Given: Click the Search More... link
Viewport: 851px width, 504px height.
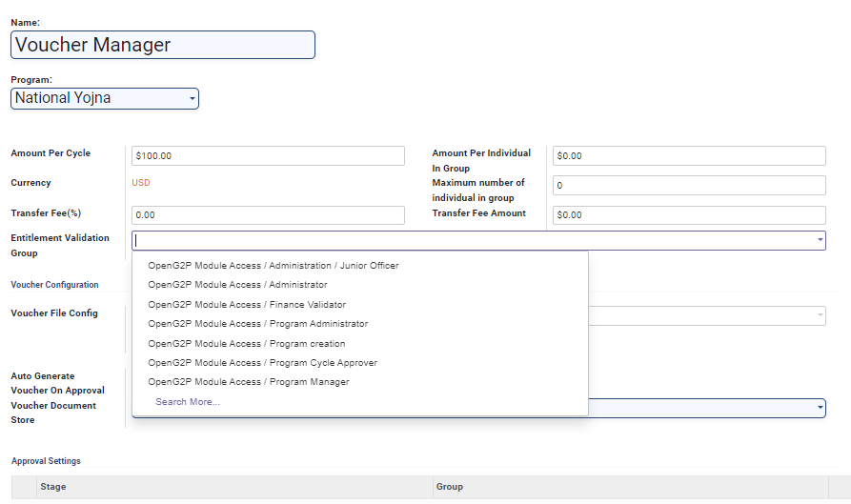Looking at the screenshot, I should coord(188,402).
